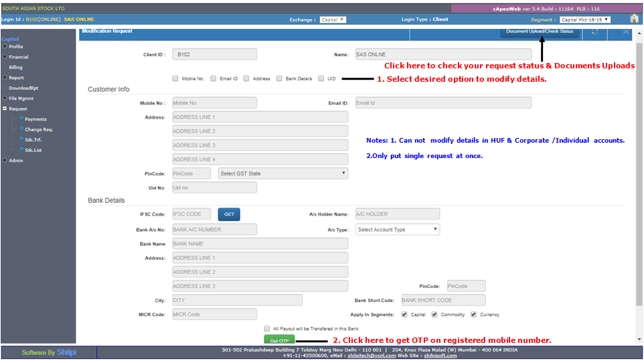Expand the File Mgmnt menu node

5,98
